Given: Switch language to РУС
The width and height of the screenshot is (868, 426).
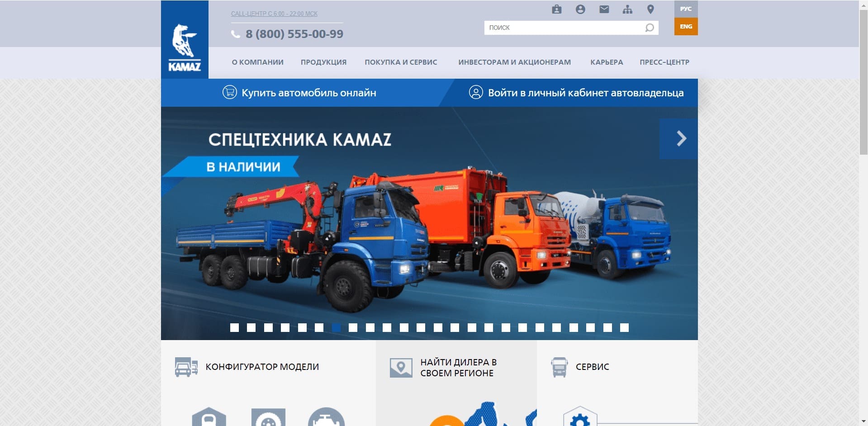Looking at the screenshot, I should pos(686,9).
